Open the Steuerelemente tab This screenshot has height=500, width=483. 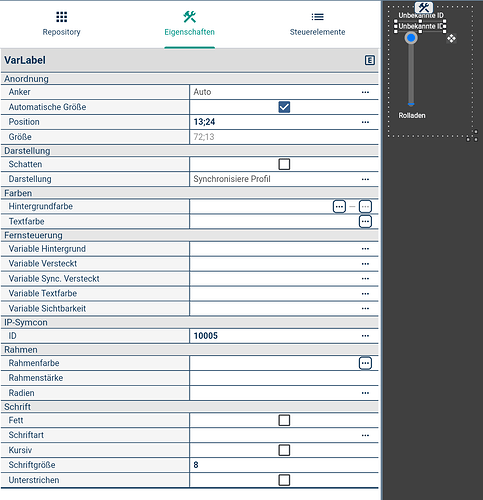[x=317, y=24]
